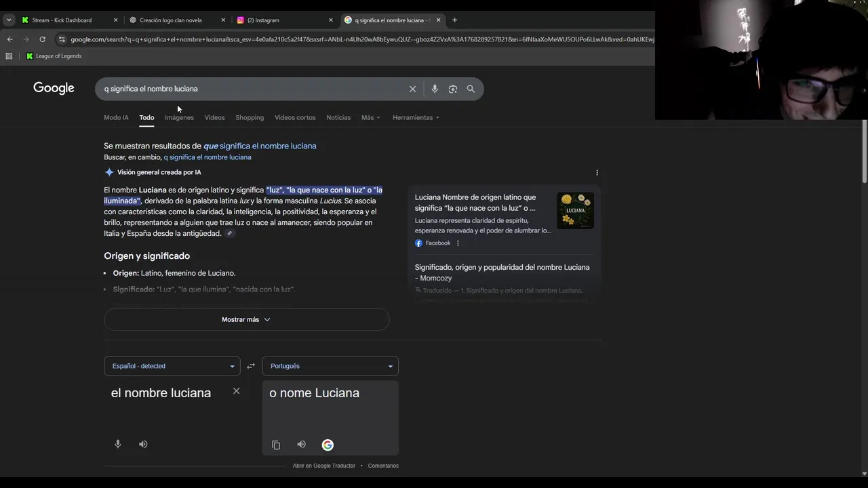Reload the current page
This screenshot has height=488, width=868.
42,39
